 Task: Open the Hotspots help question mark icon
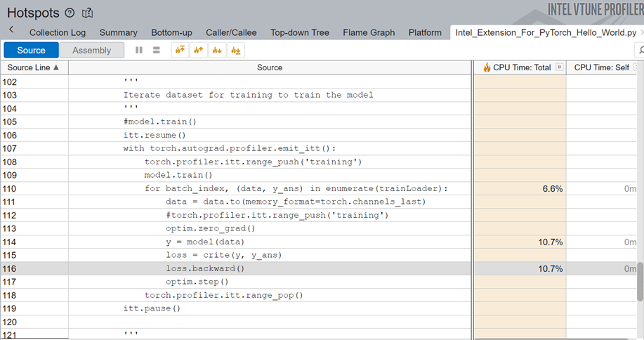tap(70, 13)
